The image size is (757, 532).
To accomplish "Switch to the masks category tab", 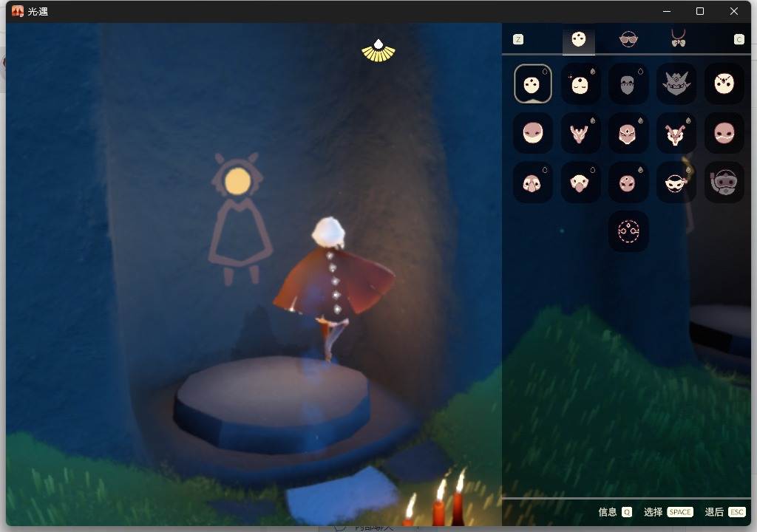I will (578, 39).
